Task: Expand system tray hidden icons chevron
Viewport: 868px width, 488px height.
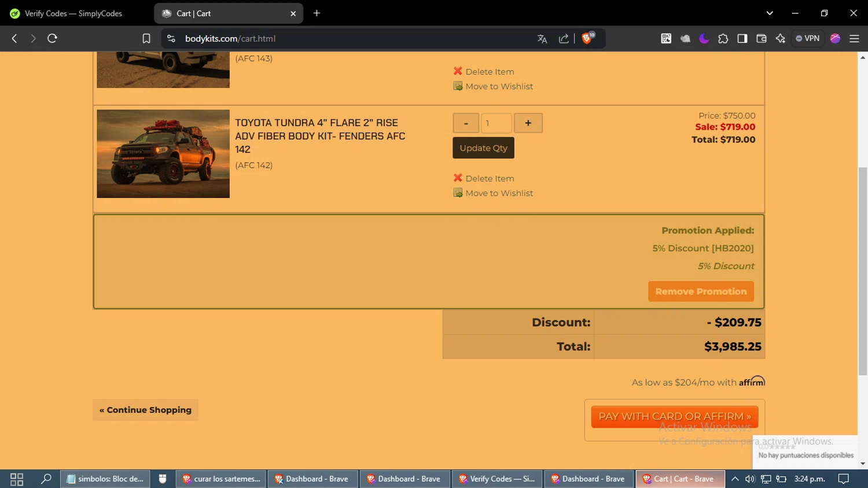Action: pos(735,479)
